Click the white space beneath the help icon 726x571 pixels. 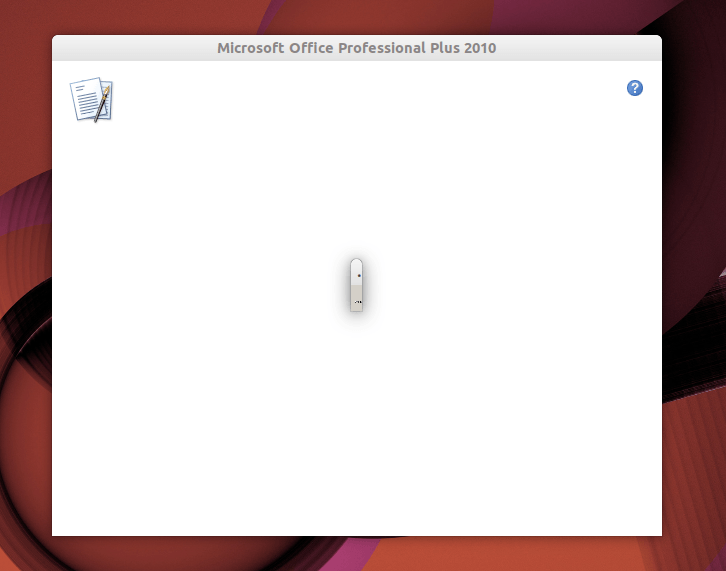(x=634, y=150)
